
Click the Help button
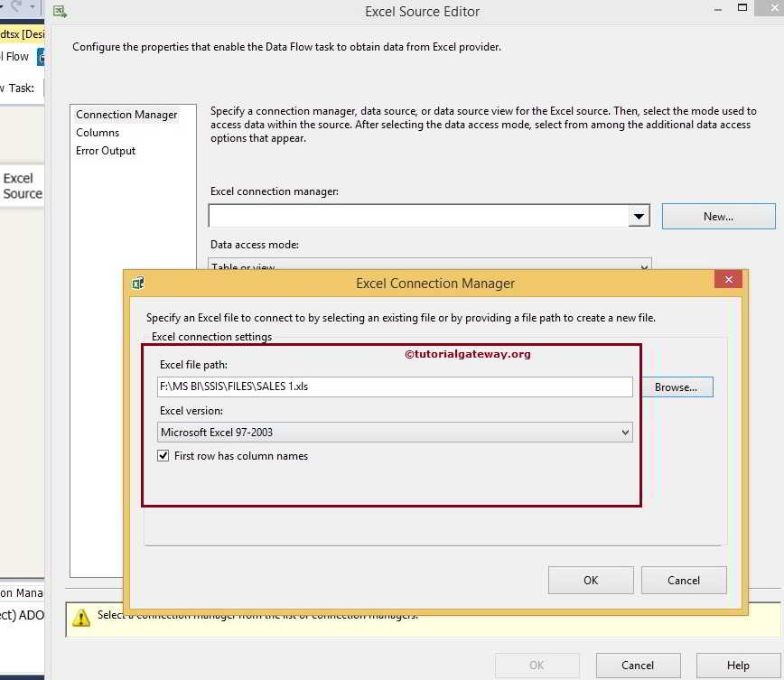click(738, 665)
